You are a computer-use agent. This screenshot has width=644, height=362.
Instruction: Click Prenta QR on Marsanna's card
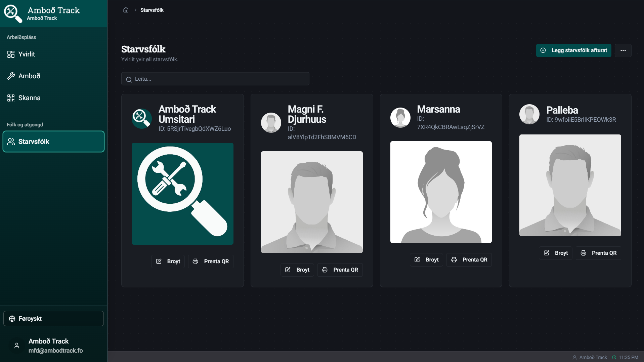[x=469, y=260]
